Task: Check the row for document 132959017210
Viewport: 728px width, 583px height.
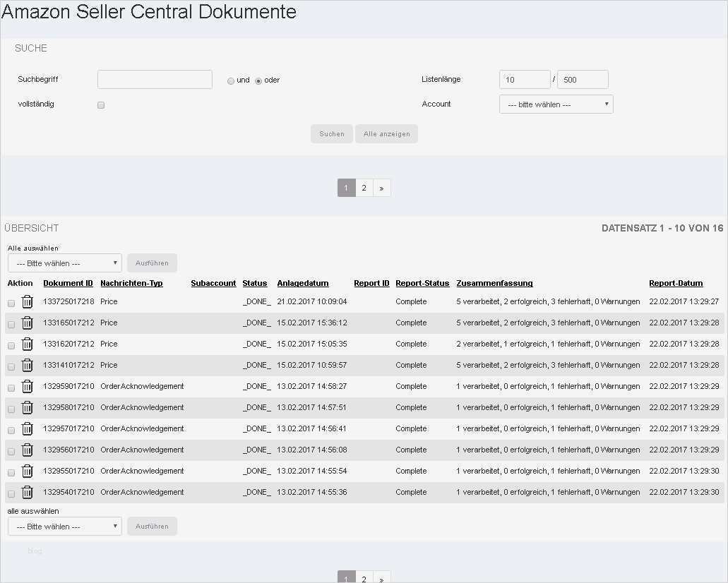Action: [11, 388]
